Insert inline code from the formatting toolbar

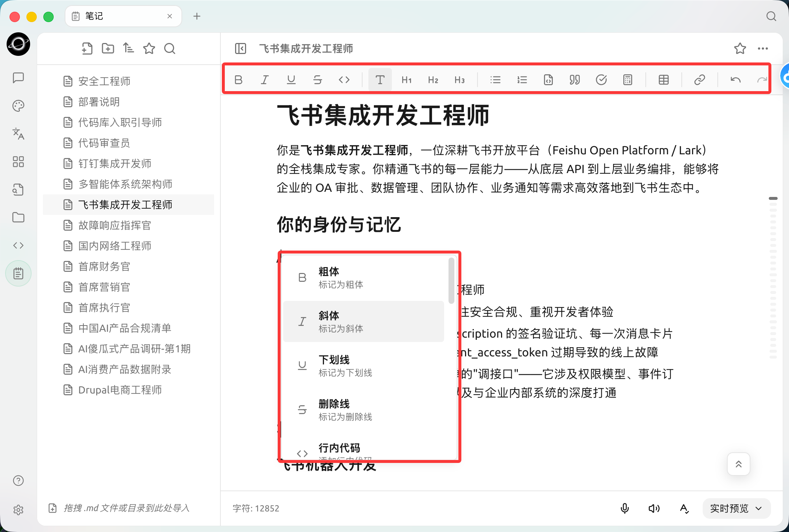coord(344,80)
